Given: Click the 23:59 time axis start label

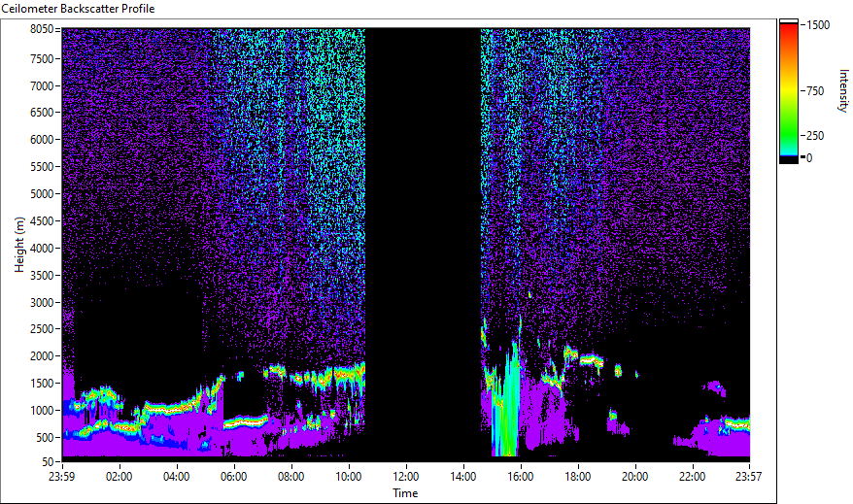Looking at the screenshot, I should coord(62,477).
